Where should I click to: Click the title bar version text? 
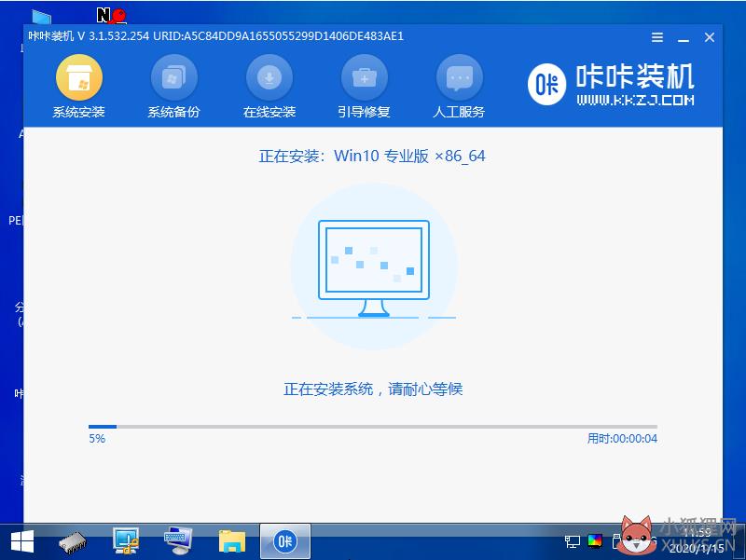click(x=215, y=36)
